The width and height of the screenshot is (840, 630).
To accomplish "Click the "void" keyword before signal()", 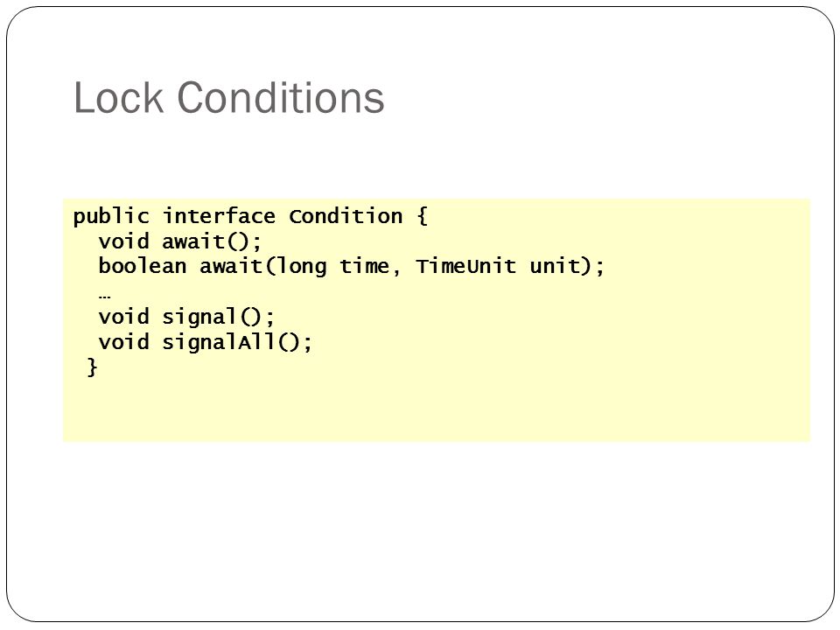I will pos(123,317).
